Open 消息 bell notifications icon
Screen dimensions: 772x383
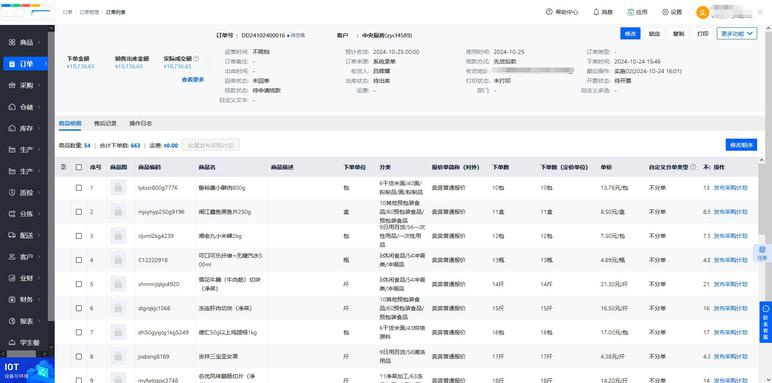596,12
